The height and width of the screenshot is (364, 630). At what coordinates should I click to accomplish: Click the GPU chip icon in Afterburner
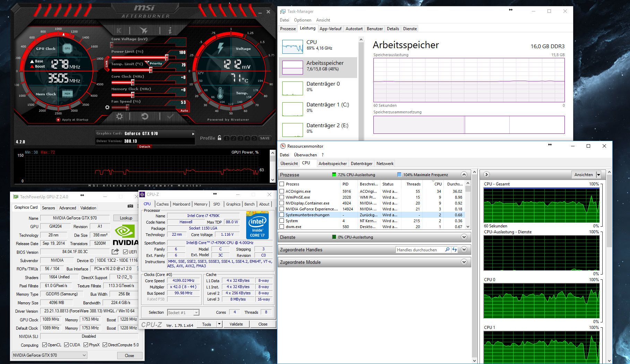click(67, 49)
